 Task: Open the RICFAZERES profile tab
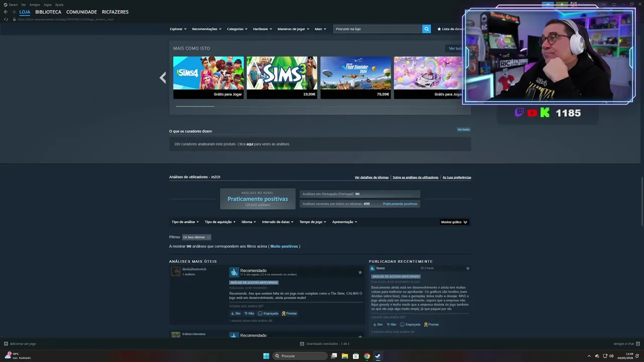click(x=115, y=12)
